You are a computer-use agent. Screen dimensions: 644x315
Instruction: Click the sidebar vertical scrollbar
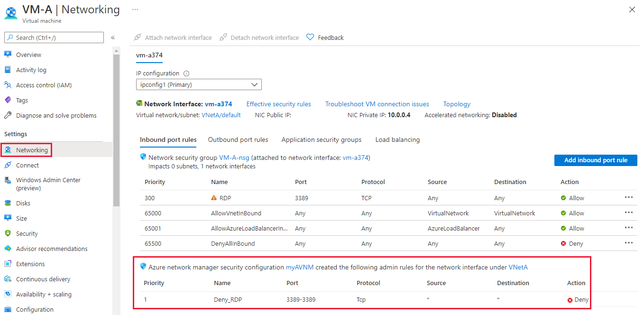tap(116, 128)
